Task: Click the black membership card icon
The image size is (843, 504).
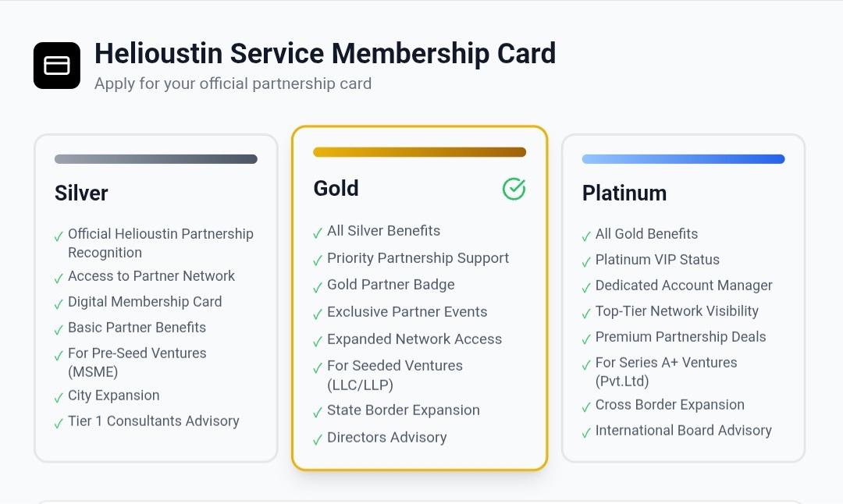Action: (57, 66)
